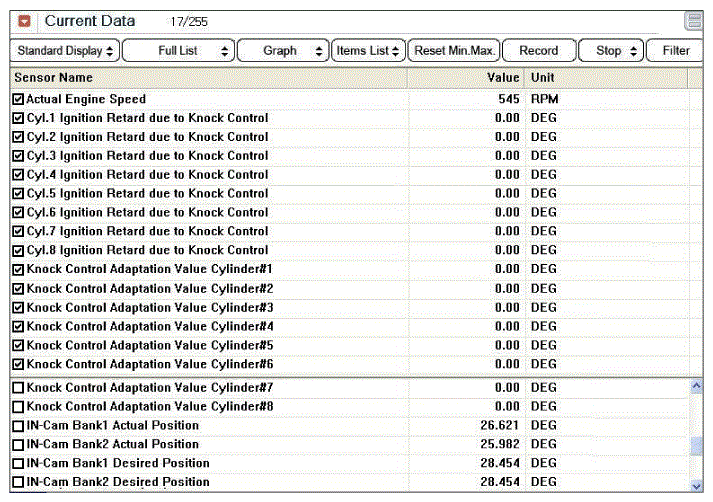This screenshot has height=502, width=713.
Task: Uncheck Knock Control Adaptation Cylinder#3 checkbox
Action: (18, 308)
